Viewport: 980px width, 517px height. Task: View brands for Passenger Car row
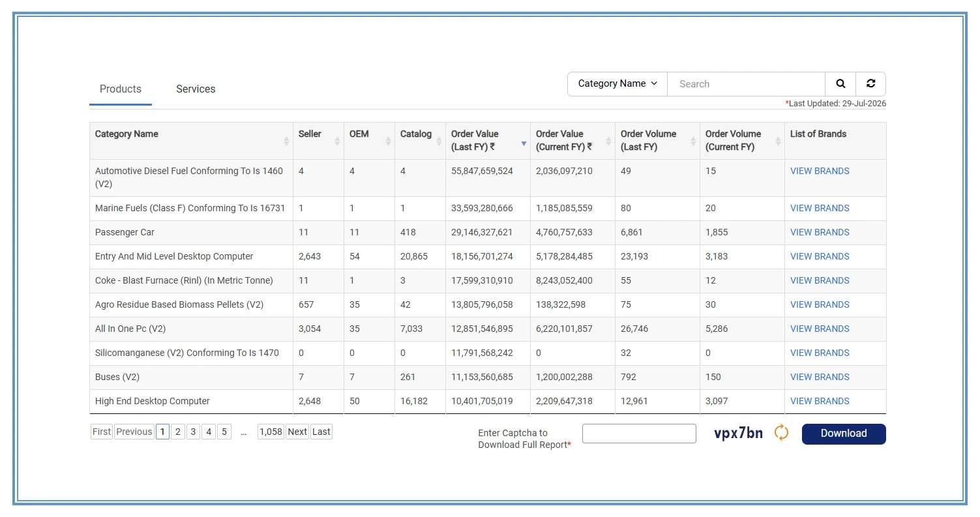[820, 232]
